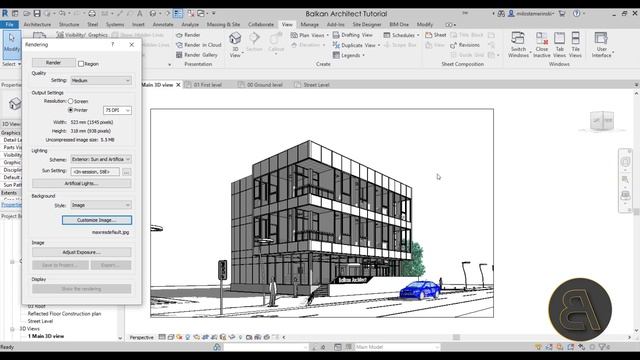Click the 3D View house icon

[x=235, y=39]
